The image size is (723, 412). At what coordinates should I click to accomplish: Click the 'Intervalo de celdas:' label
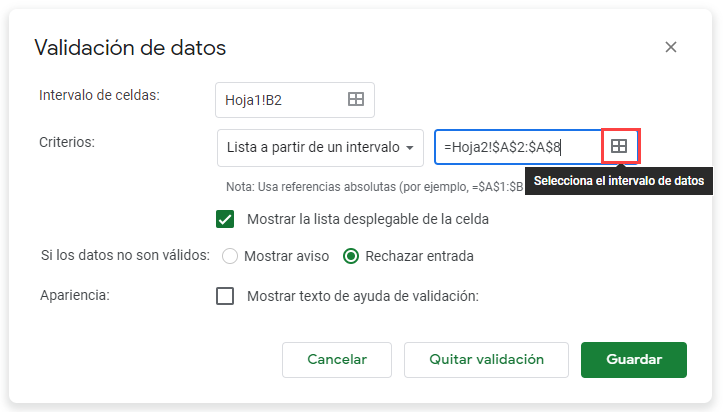(99, 95)
